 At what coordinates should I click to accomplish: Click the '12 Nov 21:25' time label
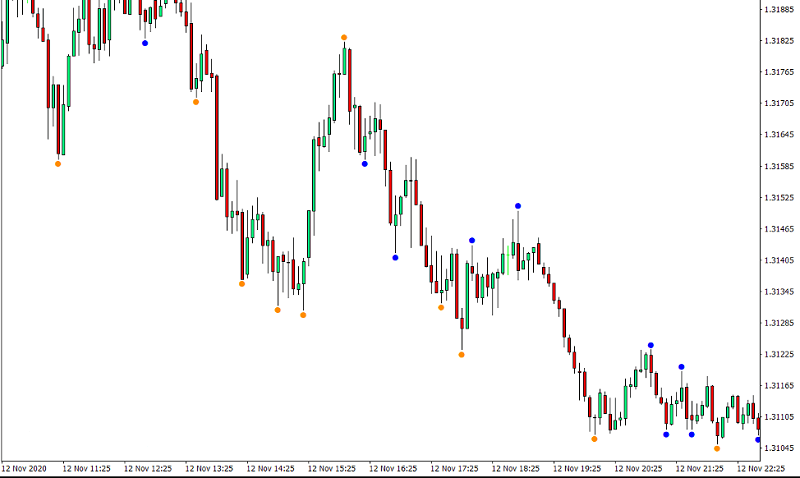pos(699,468)
